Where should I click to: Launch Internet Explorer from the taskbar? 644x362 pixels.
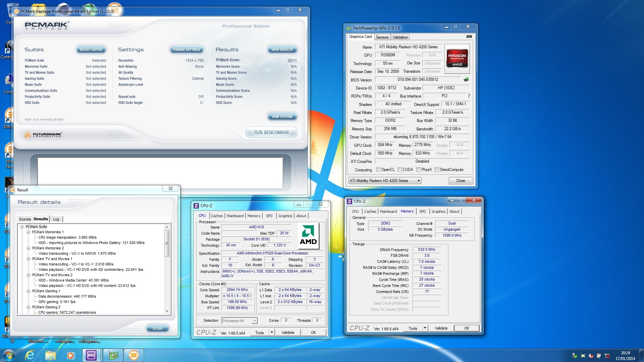click(x=30, y=355)
